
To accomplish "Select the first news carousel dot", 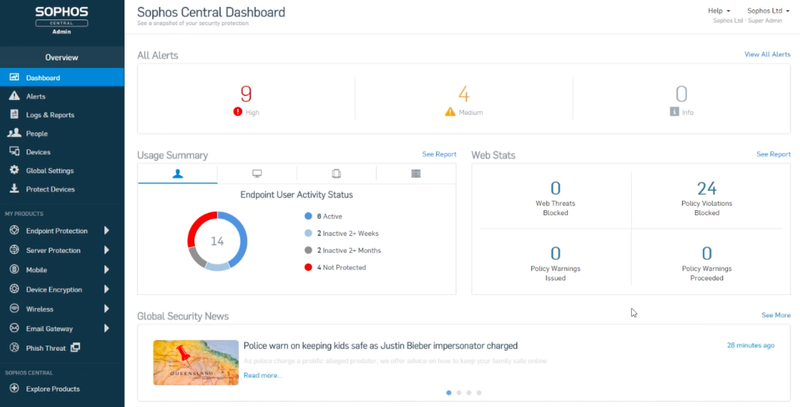I will (448, 393).
